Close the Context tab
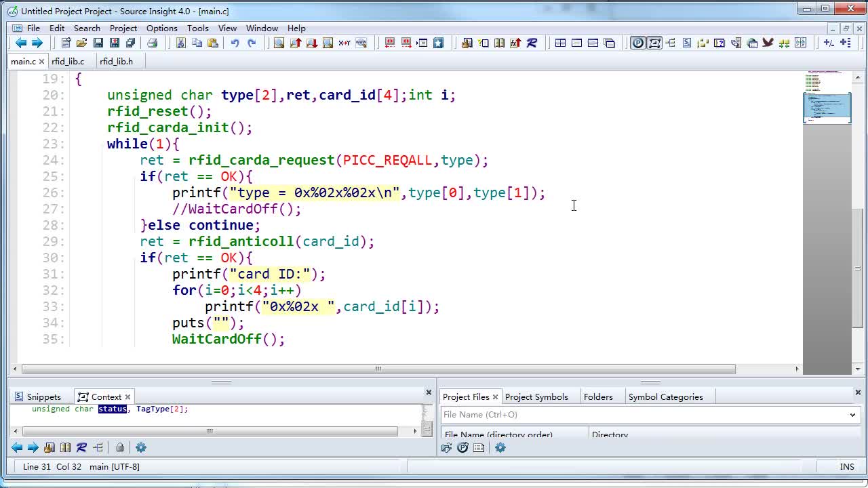 tap(127, 397)
